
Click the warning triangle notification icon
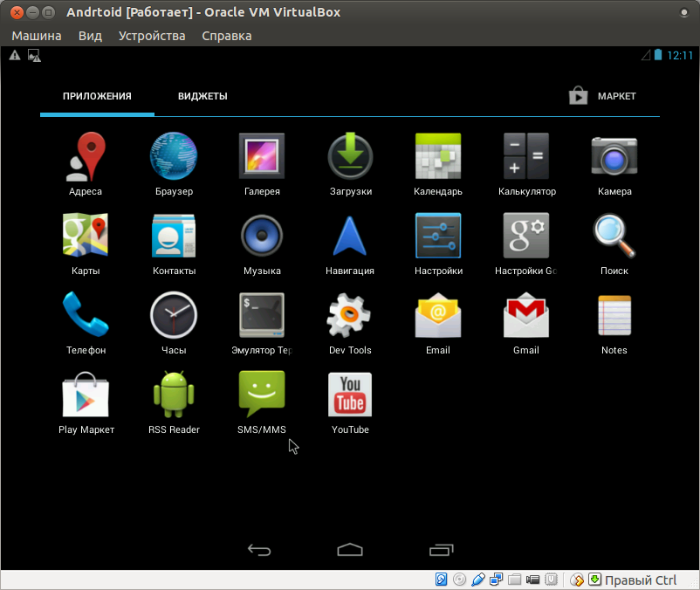pos(15,55)
